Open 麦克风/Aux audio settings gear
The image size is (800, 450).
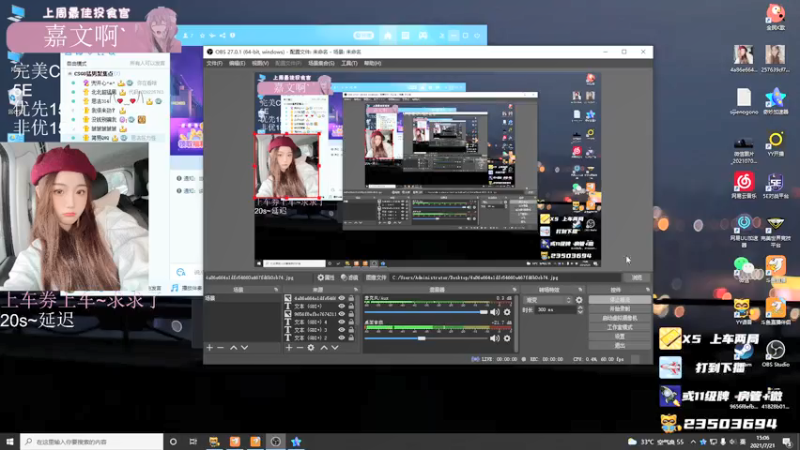coord(507,312)
